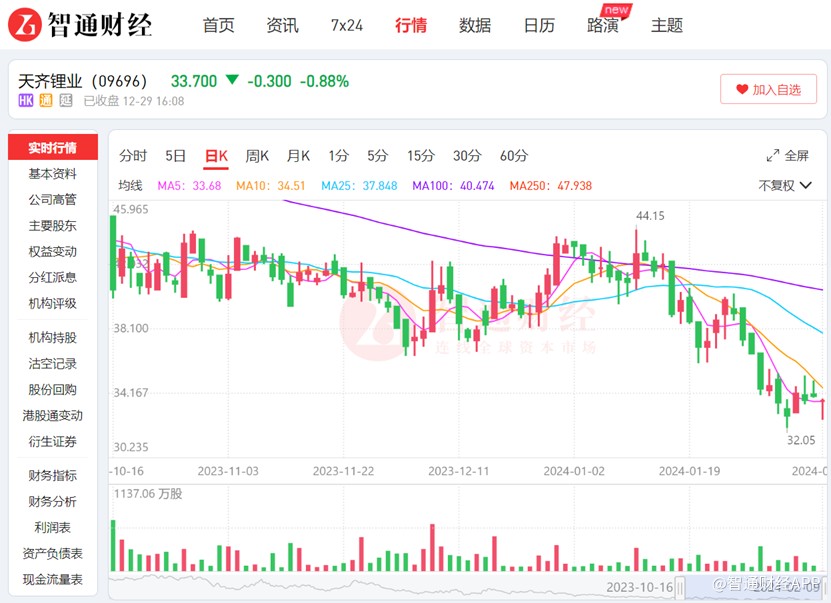Click the HK market badge

click(25, 100)
